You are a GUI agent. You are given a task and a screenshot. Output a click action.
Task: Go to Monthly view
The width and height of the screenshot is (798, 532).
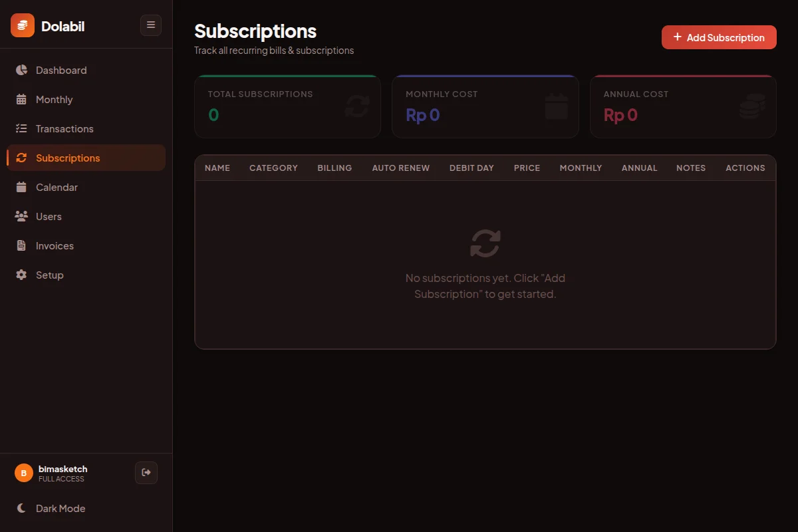(x=86, y=99)
